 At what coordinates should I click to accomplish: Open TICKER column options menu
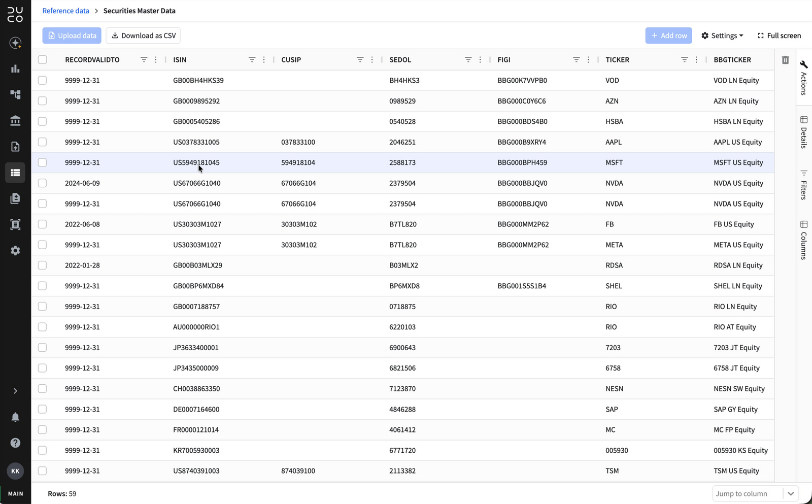click(x=696, y=59)
